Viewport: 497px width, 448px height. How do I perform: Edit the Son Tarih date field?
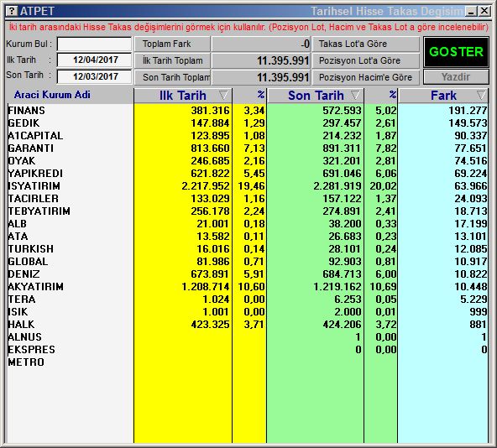(x=94, y=76)
